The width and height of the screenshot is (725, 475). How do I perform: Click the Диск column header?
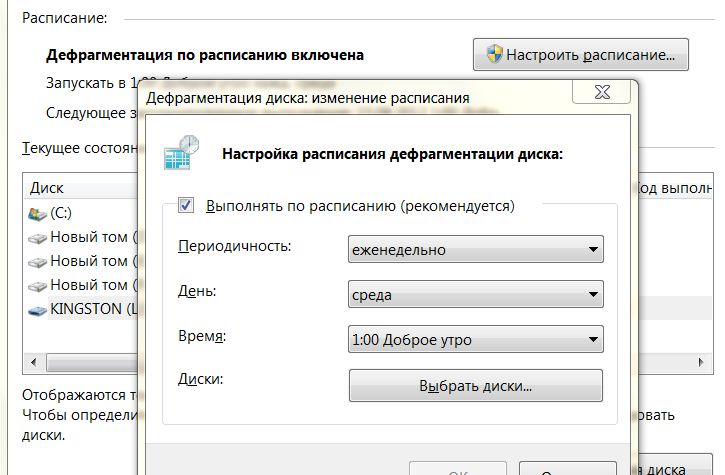[81, 188]
